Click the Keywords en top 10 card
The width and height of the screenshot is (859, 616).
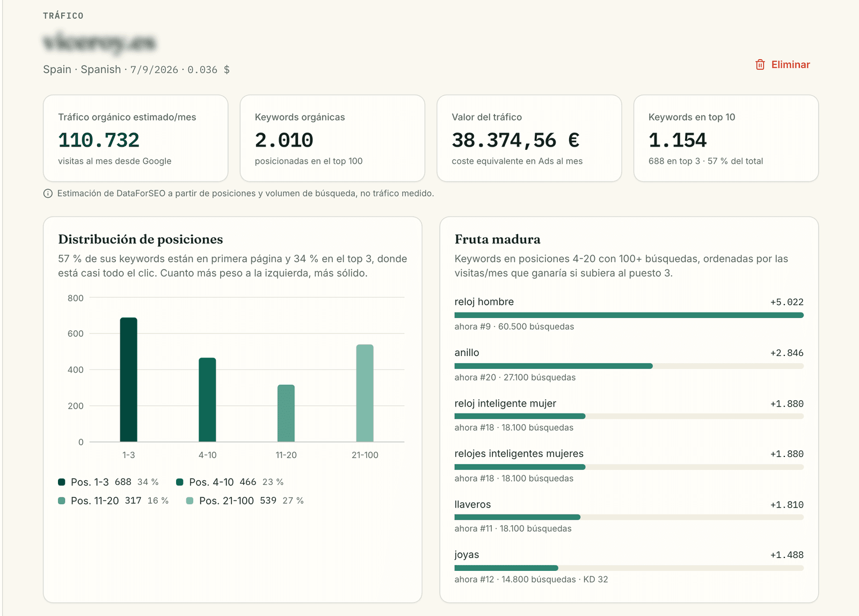pyautogui.click(x=726, y=139)
